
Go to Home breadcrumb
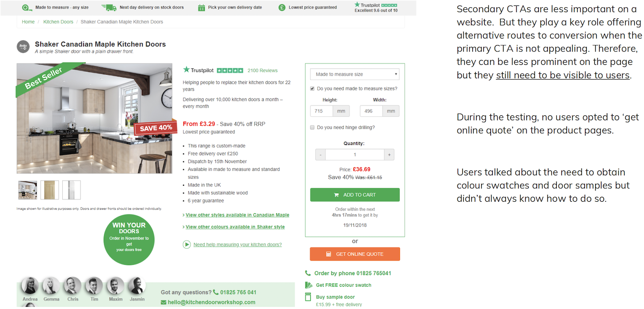28,21
